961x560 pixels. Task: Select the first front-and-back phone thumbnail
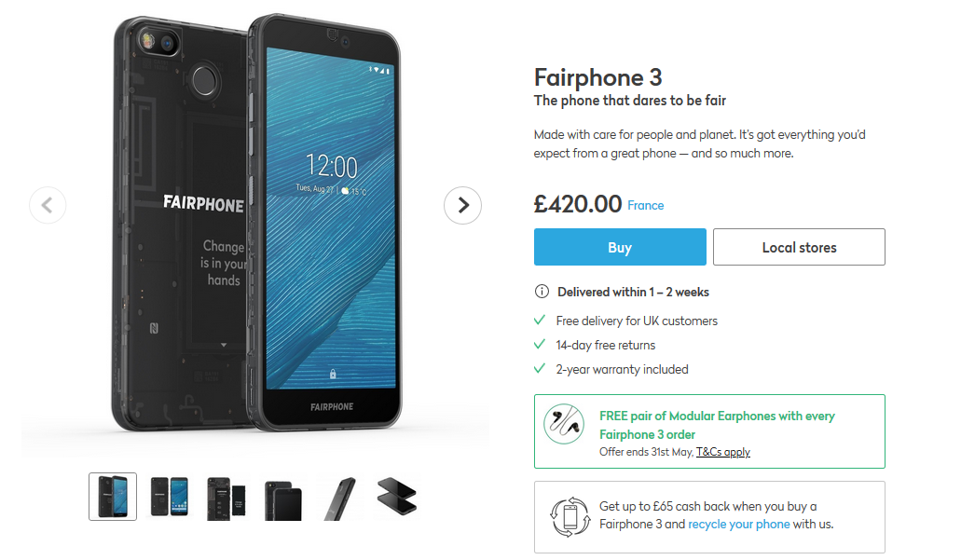click(113, 497)
